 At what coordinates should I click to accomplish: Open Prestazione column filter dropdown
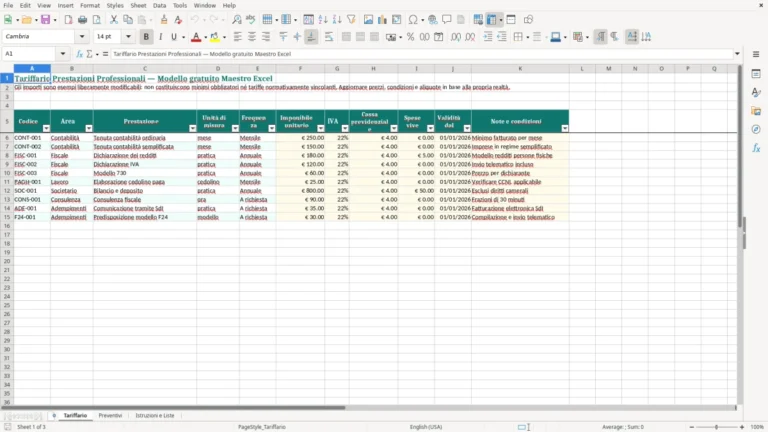(192, 128)
